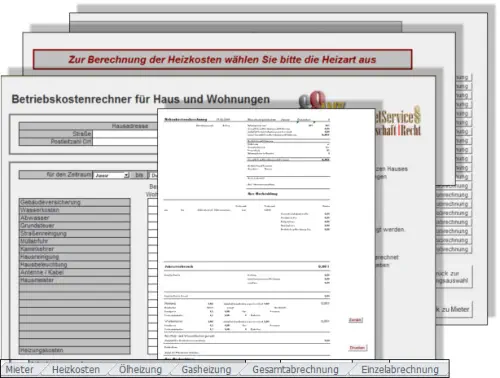500x378 pixels.
Task: Open the Heizkosten sheet tab
Action: pos(76,369)
